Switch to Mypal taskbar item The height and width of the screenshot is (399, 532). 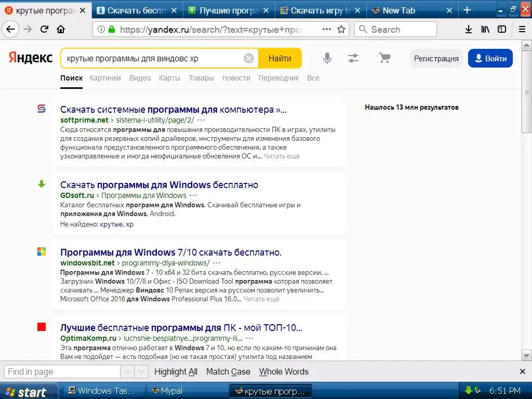pyautogui.click(x=188, y=391)
